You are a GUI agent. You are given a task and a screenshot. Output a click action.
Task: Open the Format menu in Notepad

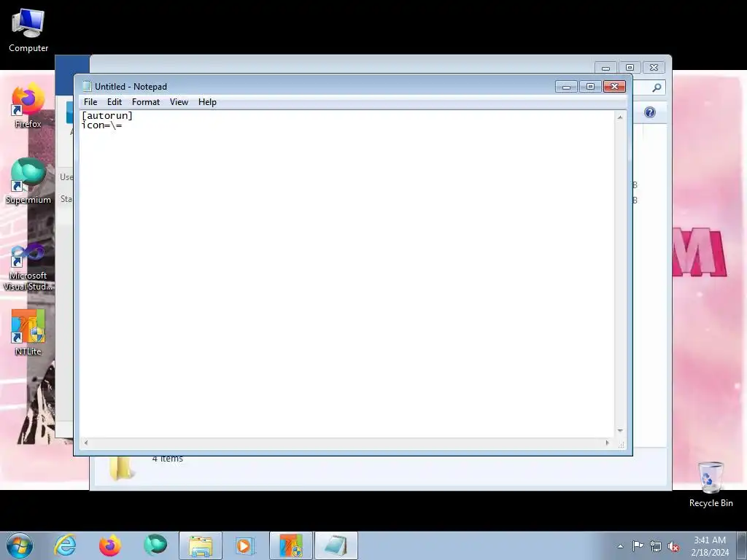[146, 102]
